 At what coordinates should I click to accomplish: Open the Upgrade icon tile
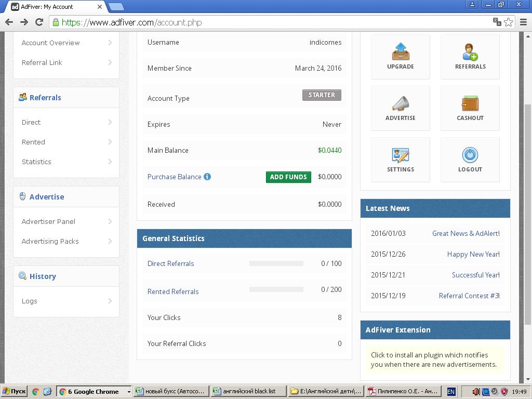pos(401,57)
